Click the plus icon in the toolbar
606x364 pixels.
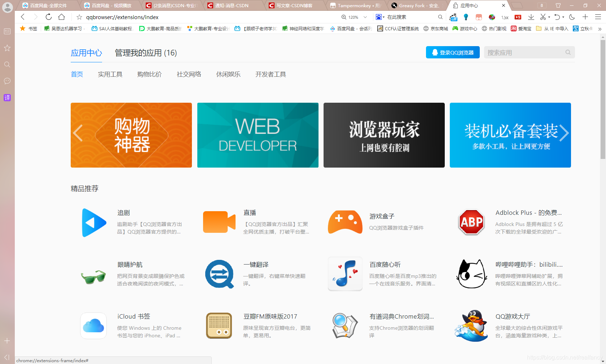(585, 17)
